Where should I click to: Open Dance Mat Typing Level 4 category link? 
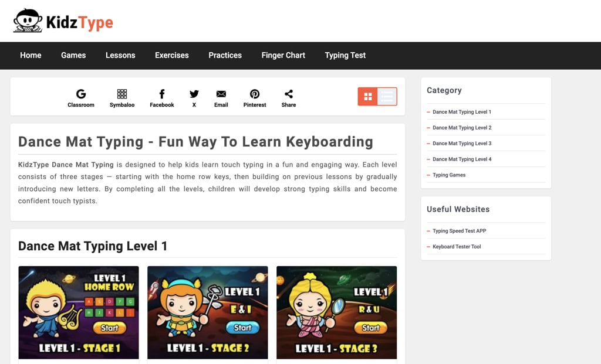462,159
